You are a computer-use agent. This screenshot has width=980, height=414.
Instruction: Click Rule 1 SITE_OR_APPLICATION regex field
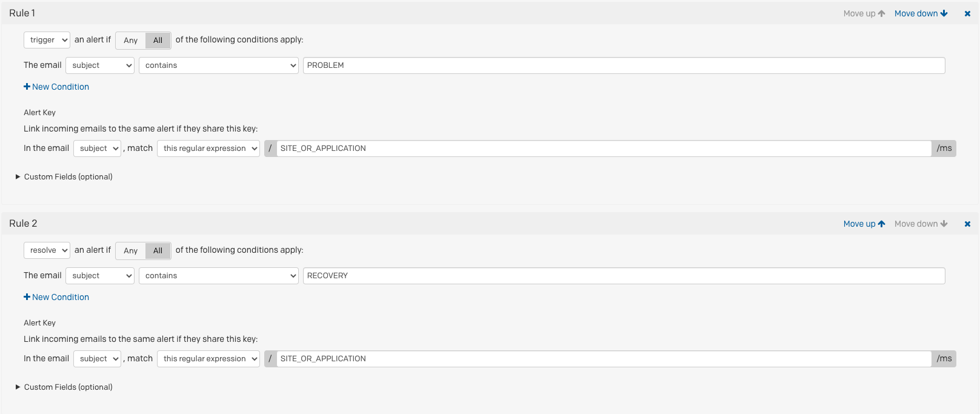[604, 149]
